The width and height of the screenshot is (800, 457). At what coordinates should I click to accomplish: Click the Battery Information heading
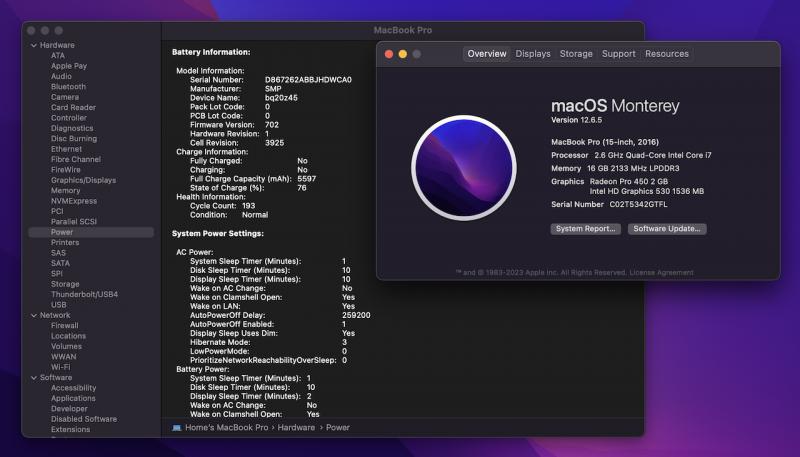pos(211,52)
